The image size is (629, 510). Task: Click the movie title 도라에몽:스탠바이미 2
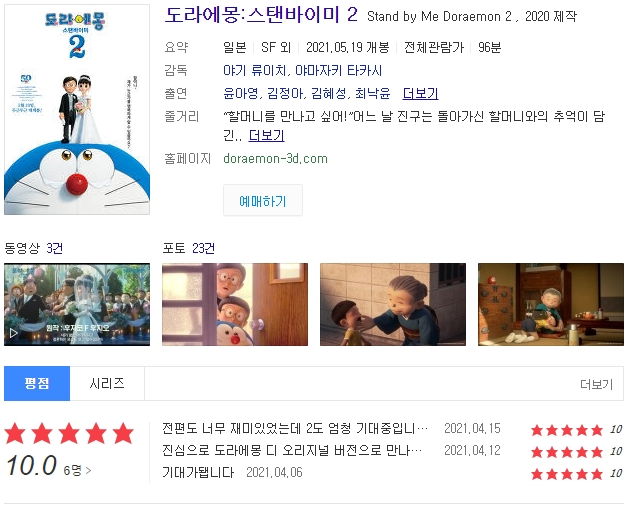click(x=261, y=15)
